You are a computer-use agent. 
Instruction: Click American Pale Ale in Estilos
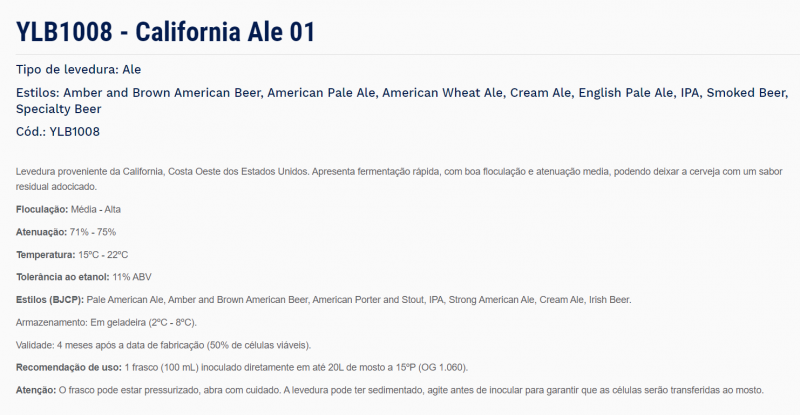click(x=321, y=93)
